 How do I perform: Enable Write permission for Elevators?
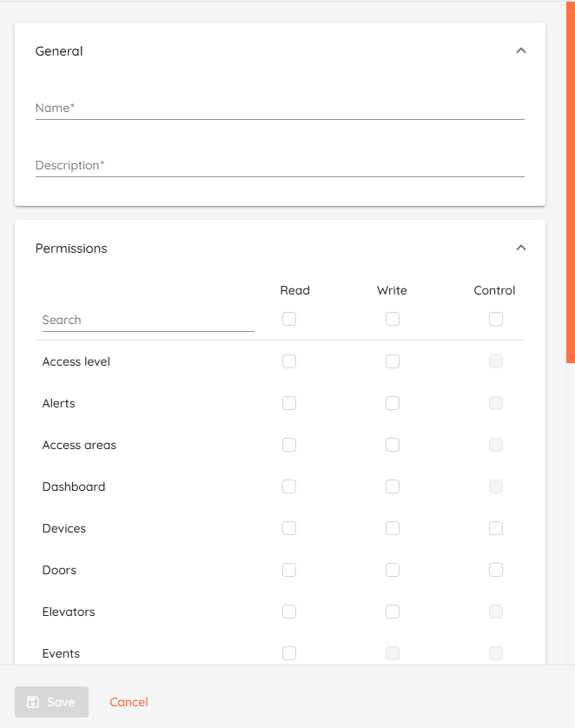click(x=393, y=612)
